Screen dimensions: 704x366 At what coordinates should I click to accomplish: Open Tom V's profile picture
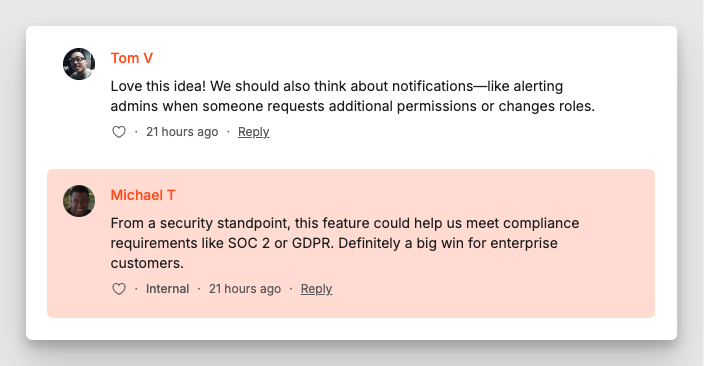click(79, 64)
